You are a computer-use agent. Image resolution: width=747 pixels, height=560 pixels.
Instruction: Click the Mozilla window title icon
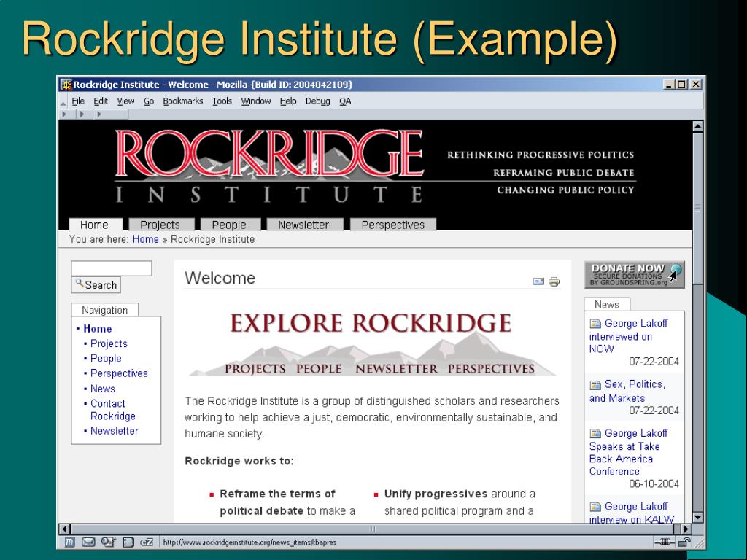click(66, 85)
